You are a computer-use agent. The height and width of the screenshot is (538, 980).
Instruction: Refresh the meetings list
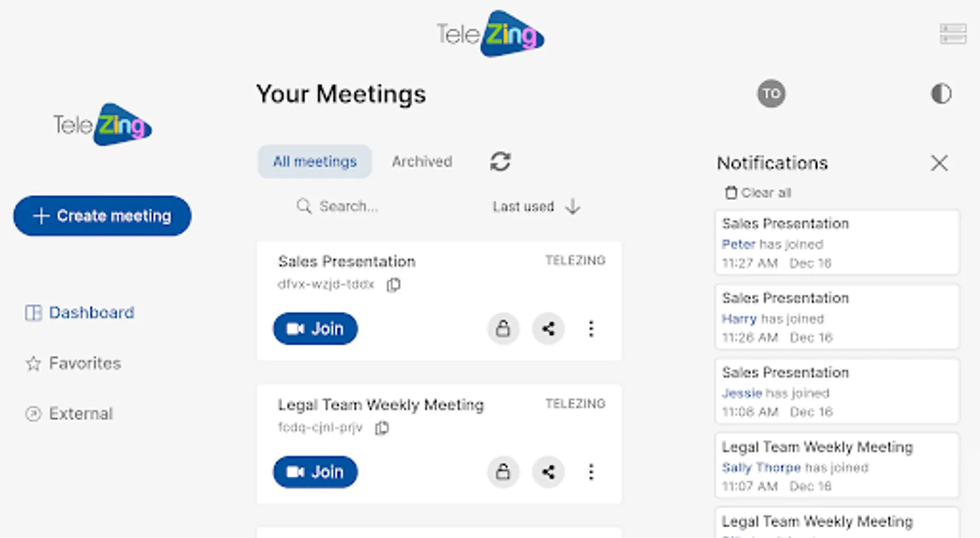click(x=500, y=161)
